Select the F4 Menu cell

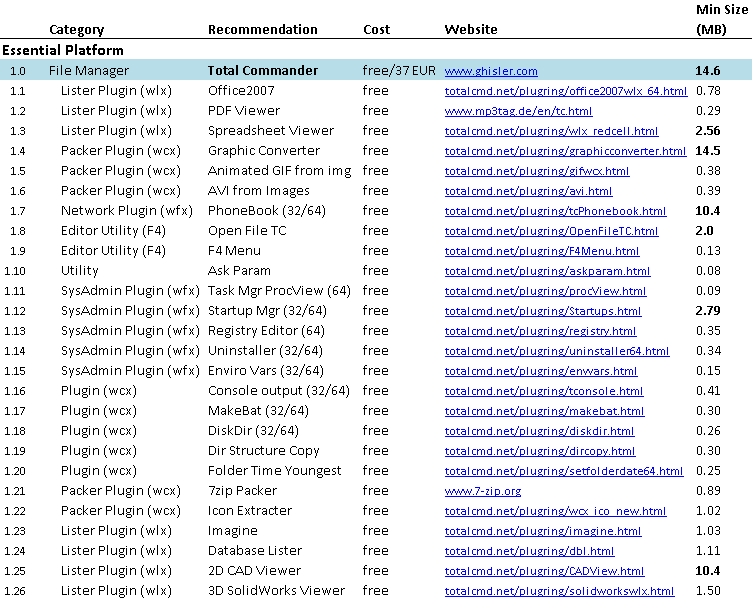[x=235, y=251]
